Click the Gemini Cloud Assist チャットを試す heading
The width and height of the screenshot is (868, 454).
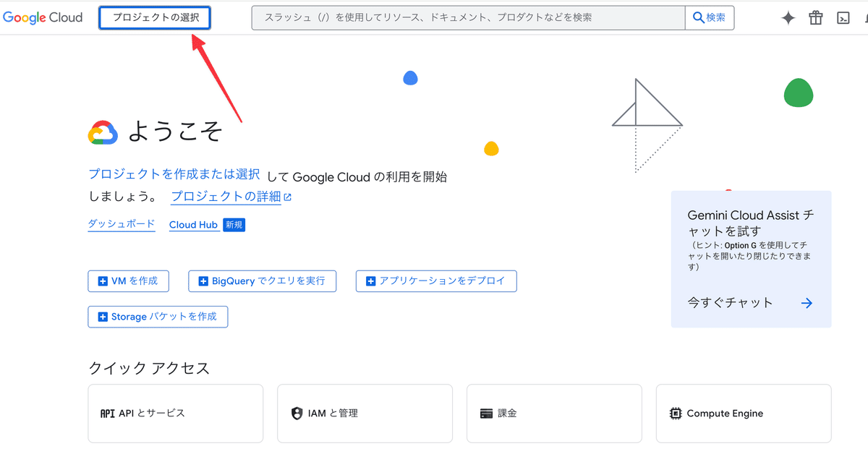tap(751, 223)
